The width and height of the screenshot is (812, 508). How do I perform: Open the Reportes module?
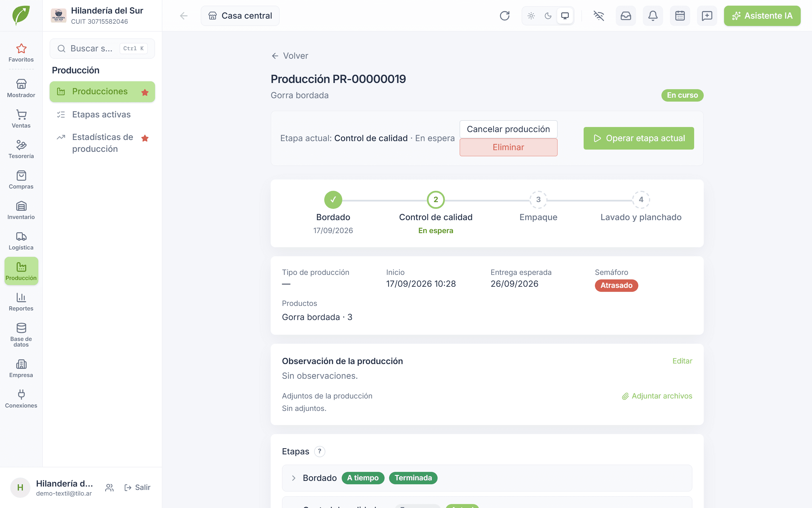pyautogui.click(x=21, y=302)
